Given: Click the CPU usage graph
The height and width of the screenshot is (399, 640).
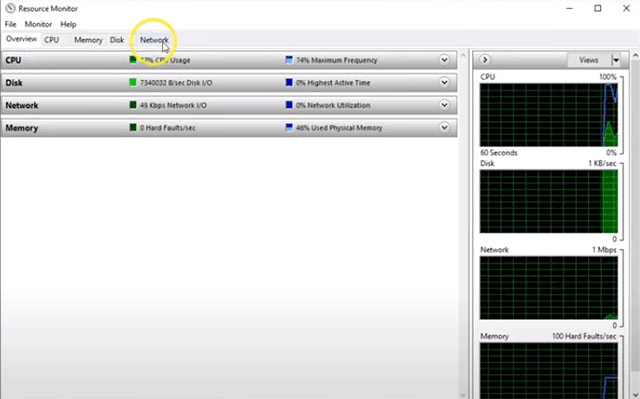Looking at the screenshot, I should 549,115.
